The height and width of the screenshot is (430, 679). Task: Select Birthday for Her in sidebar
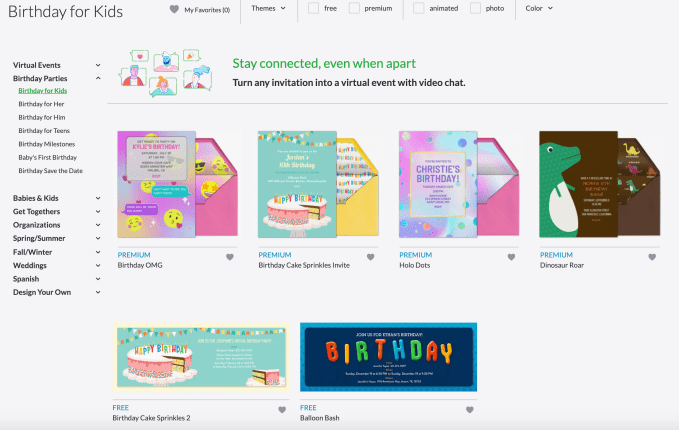pyautogui.click(x=41, y=104)
